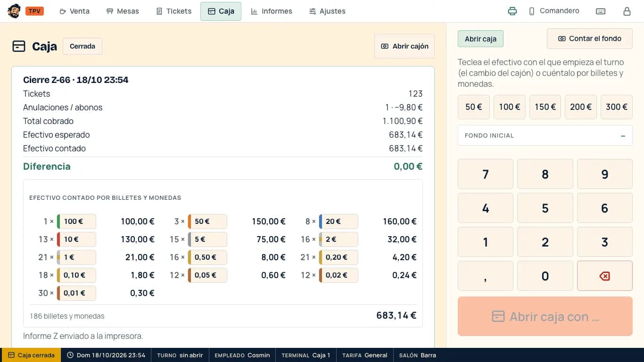
Task: Tap keypad digit 9
Action: 604,174
